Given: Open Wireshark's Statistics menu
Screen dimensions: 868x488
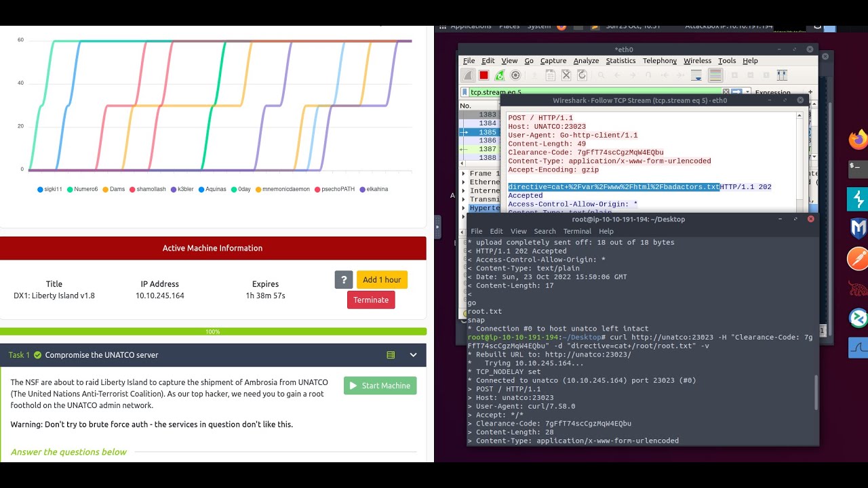Looking at the screenshot, I should tap(620, 60).
